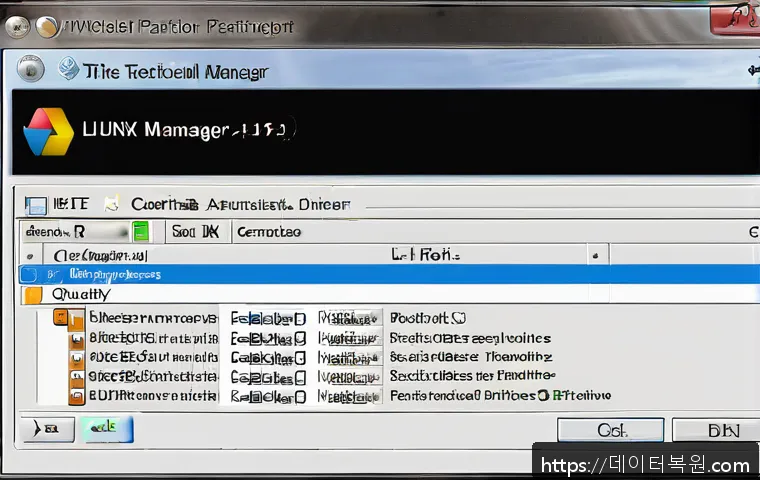Click the Cemotice column header
The height and width of the screenshot is (480, 760).
[268, 232]
